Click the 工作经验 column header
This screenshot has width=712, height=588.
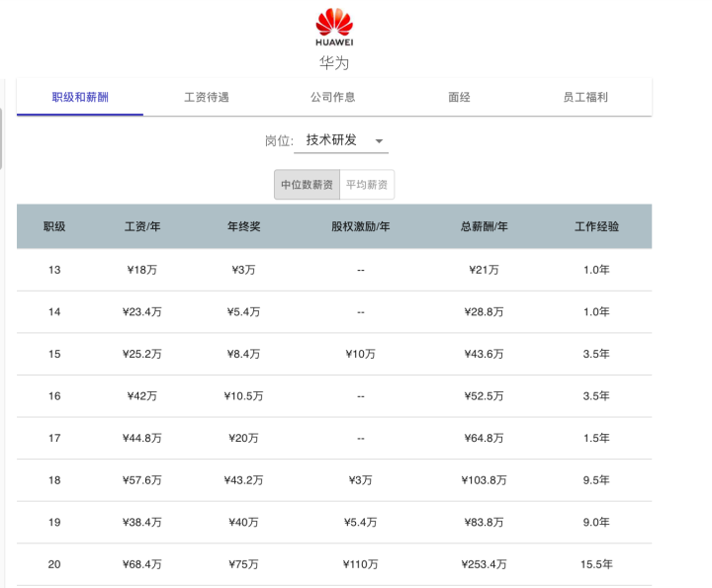596,226
